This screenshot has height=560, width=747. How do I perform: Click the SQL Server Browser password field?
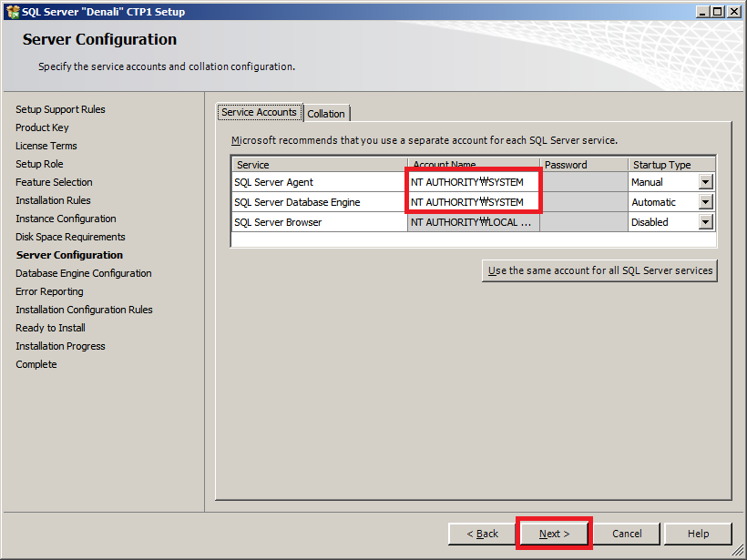pyautogui.click(x=584, y=222)
